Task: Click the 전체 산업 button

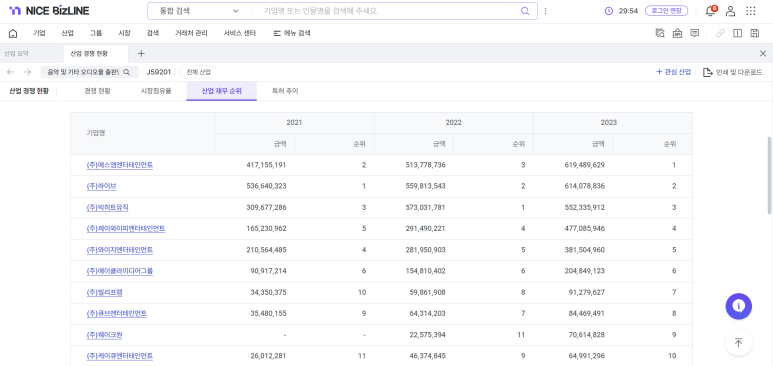Action: click(198, 72)
